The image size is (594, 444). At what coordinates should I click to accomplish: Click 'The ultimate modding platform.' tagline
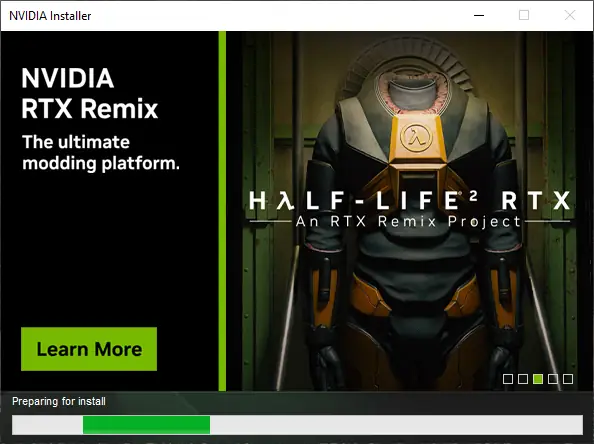(x=101, y=153)
